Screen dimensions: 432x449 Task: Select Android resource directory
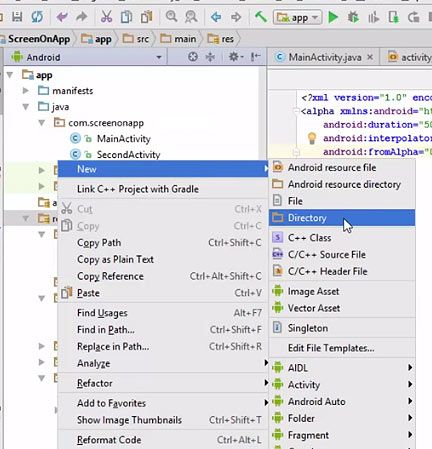click(342, 184)
